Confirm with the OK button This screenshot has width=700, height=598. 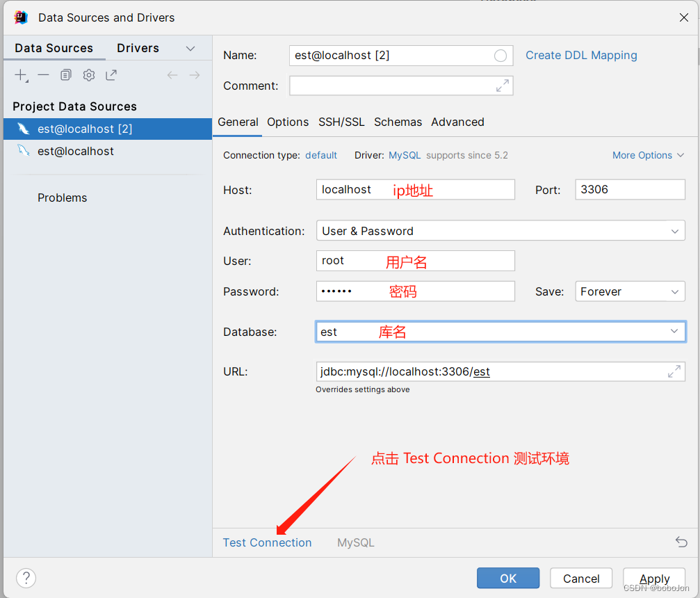(x=508, y=579)
